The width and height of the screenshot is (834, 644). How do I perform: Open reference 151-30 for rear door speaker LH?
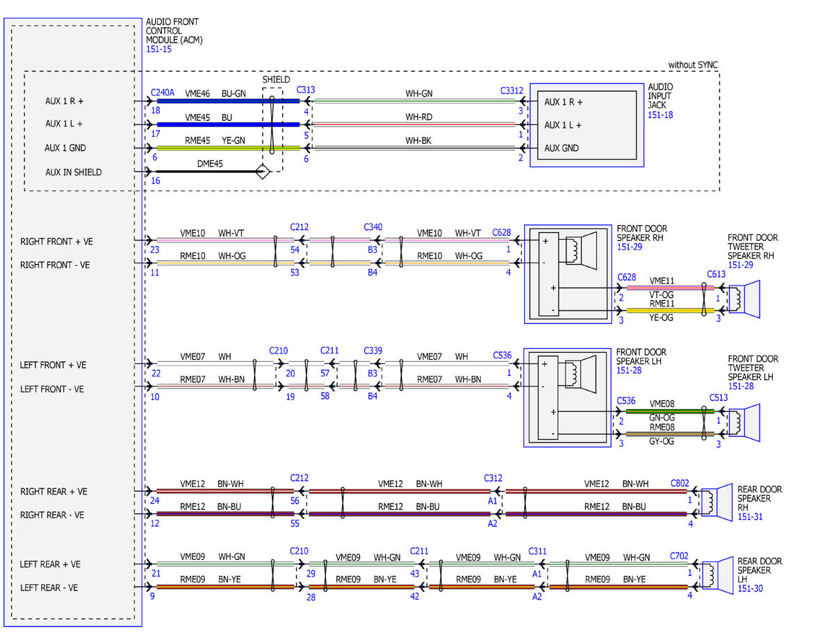(749, 589)
